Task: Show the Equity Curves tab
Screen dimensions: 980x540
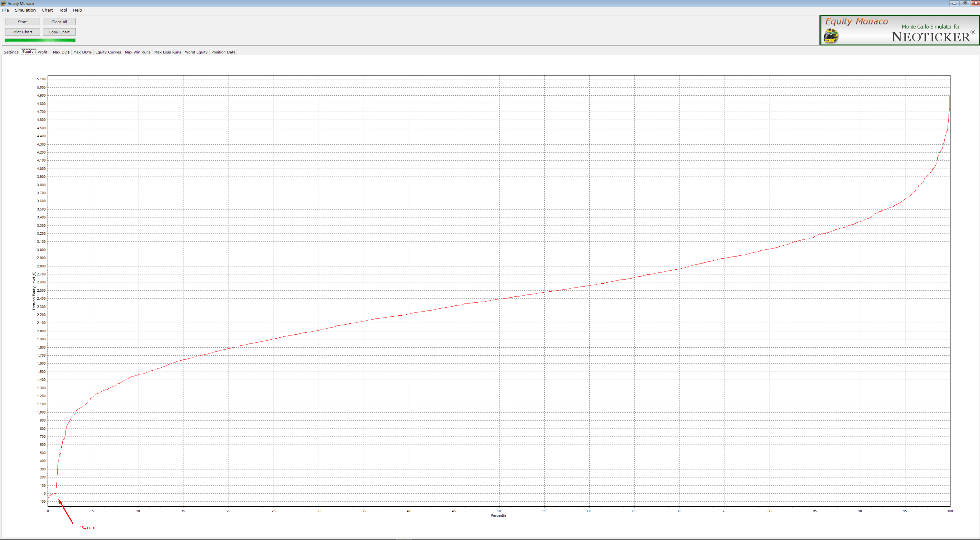Action: pyautogui.click(x=108, y=52)
